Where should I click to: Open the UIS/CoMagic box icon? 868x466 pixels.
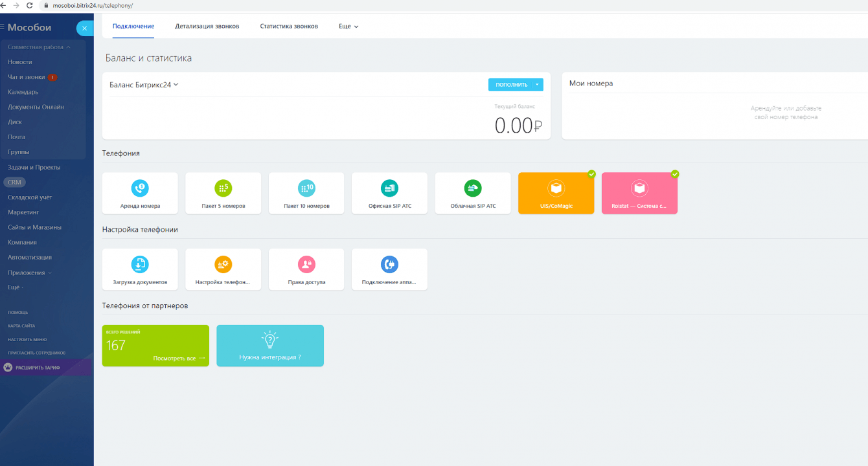pyautogui.click(x=556, y=188)
